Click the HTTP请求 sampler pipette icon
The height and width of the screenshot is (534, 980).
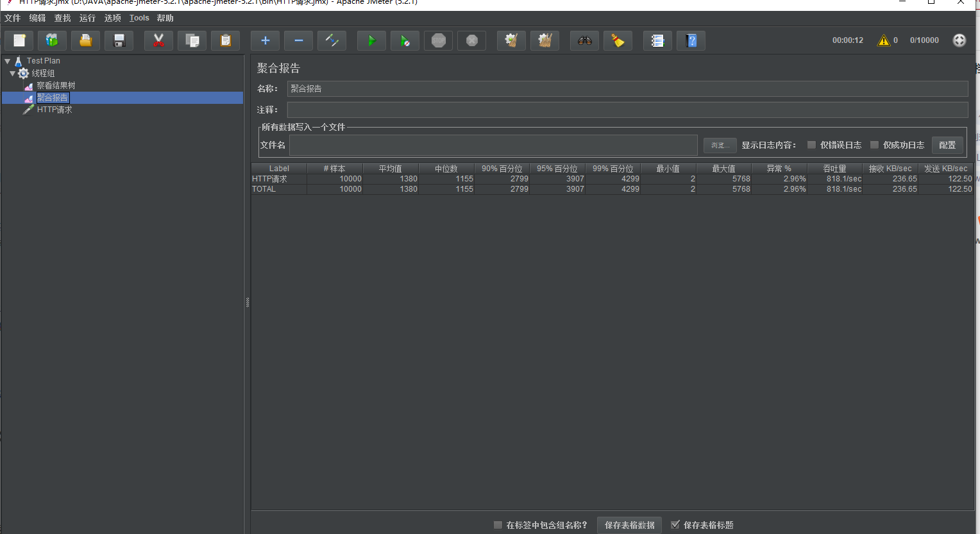pyautogui.click(x=29, y=110)
